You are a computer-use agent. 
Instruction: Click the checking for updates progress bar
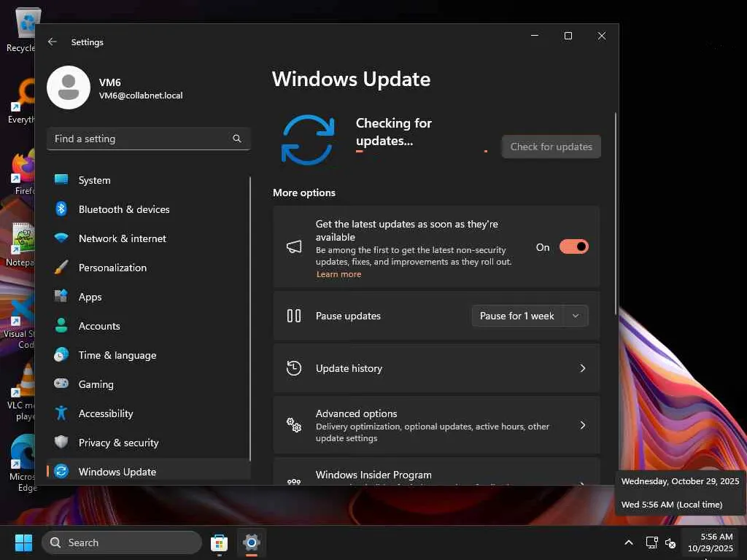coord(422,152)
